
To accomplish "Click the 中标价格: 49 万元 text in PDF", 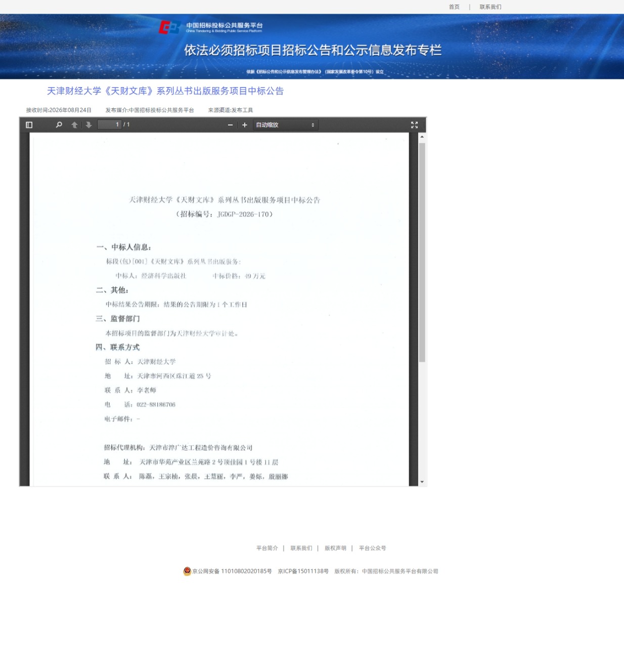I will click(239, 276).
